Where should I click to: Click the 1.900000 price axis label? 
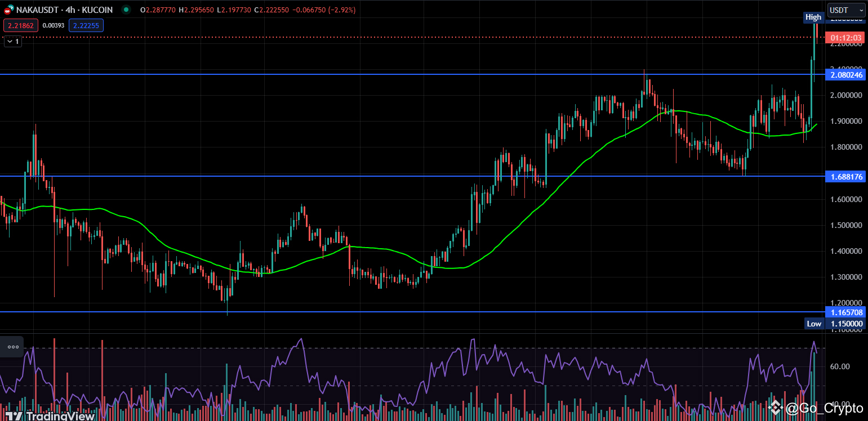pos(846,121)
